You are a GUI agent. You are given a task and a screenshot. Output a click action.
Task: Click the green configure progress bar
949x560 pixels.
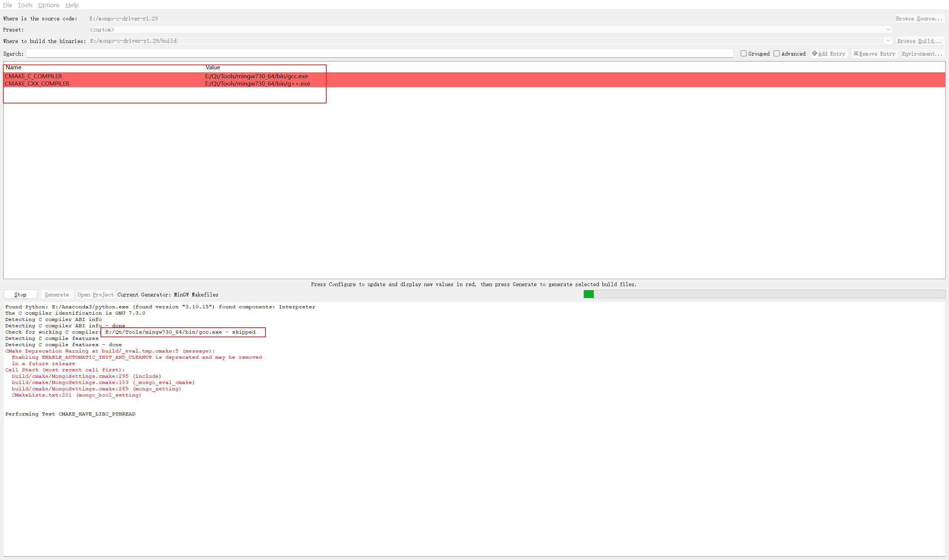(x=589, y=294)
